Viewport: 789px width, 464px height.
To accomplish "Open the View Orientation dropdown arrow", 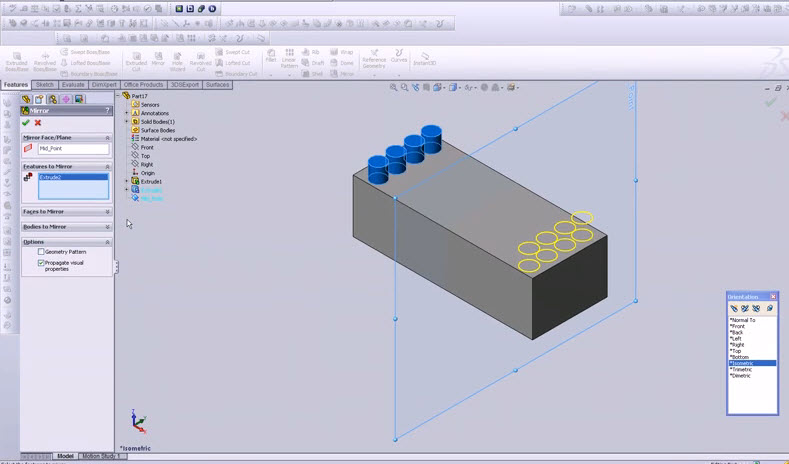I will 444,88.
